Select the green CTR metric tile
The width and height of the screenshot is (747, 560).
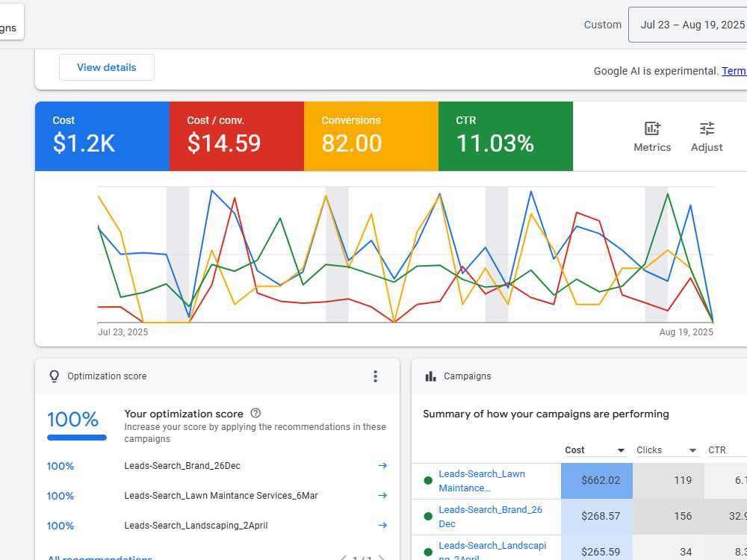pyautogui.click(x=506, y=136)
